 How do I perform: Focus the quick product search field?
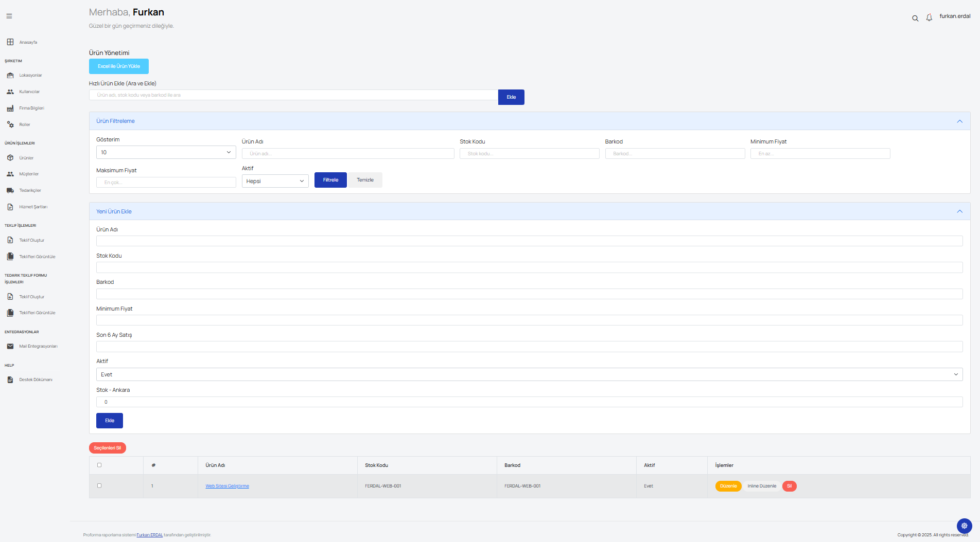(x=293, y=95)
